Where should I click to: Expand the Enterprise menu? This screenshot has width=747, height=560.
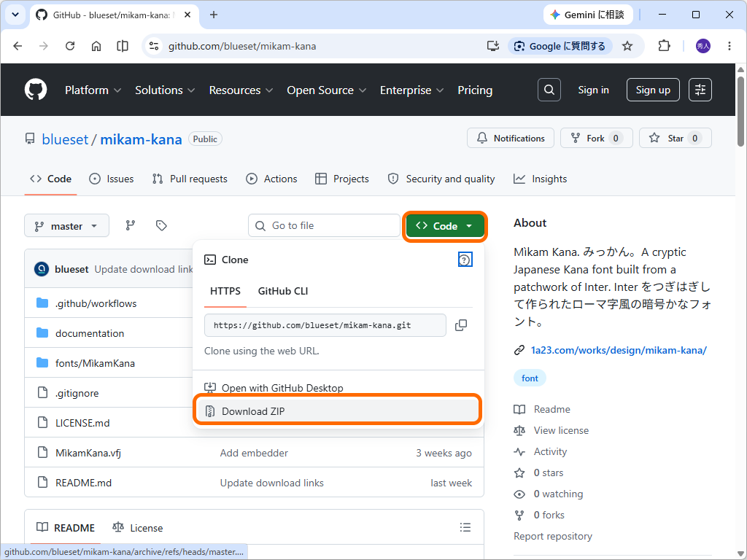point(411,90)
